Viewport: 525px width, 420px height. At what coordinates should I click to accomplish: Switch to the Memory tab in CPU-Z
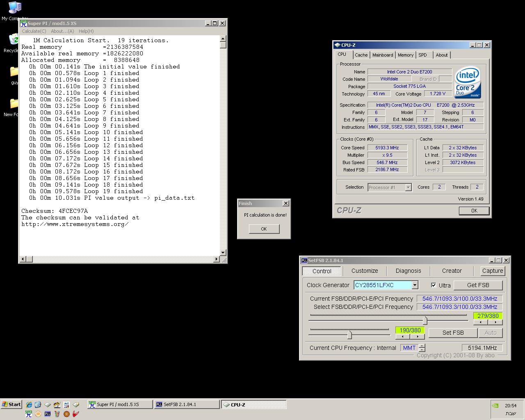tap(406, 55)
